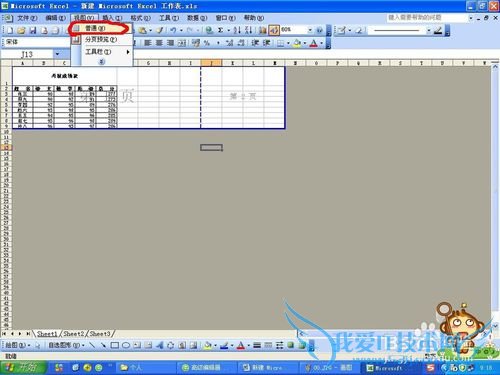Open the Data menu

[197, 18]
